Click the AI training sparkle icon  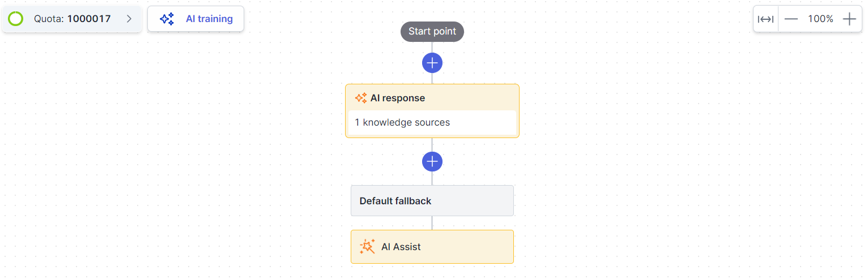tap(167, 19)
